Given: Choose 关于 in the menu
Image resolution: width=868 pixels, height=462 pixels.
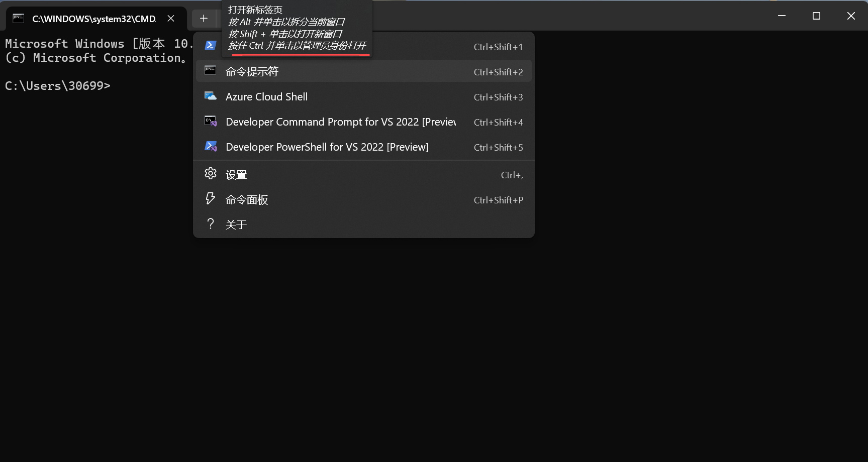Looking at the screenshot, I should pyautogui.click(x=364, y=224).
